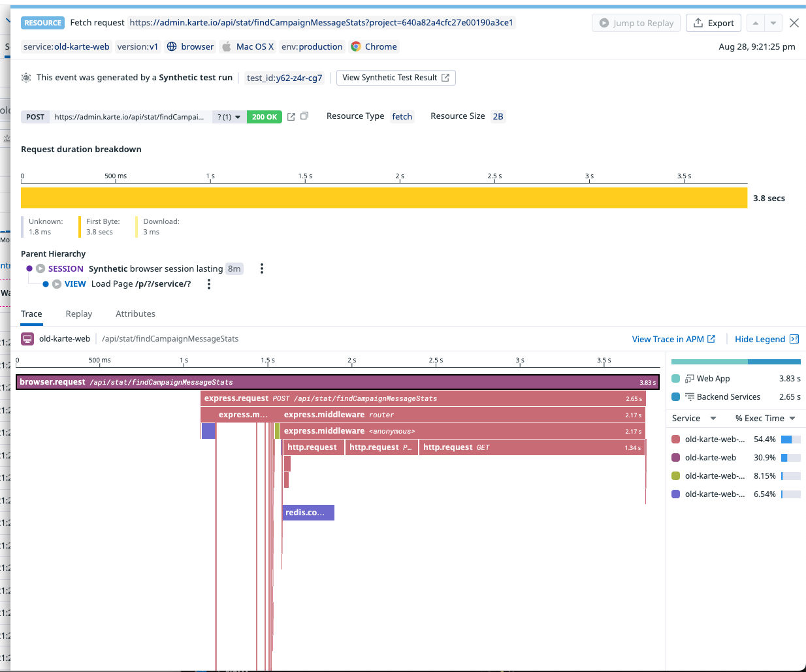Open the % Exec Time dropdown

765,419
